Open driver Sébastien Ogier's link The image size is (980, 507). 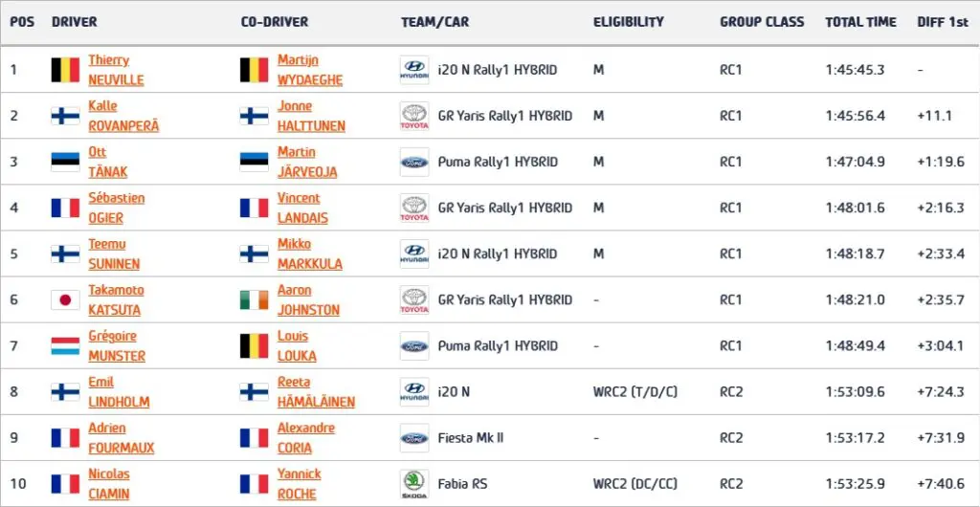coord(116,208)
